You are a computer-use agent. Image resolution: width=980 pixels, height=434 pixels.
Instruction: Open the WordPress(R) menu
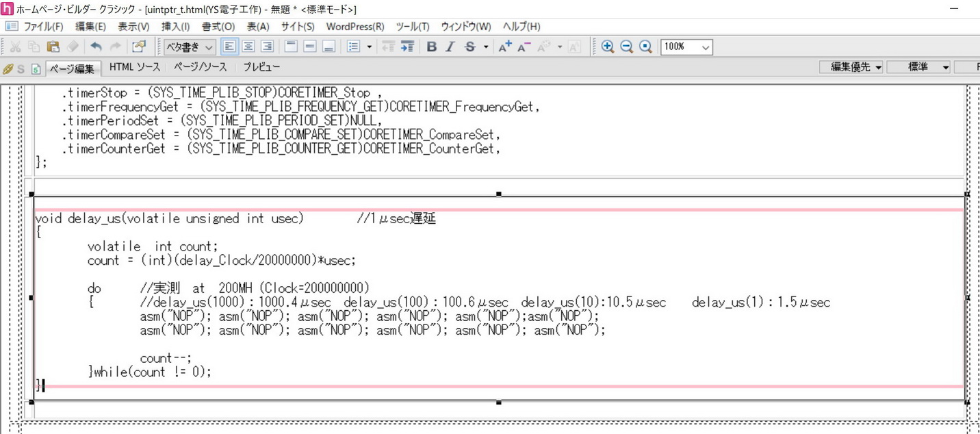(x=354, y=27)
